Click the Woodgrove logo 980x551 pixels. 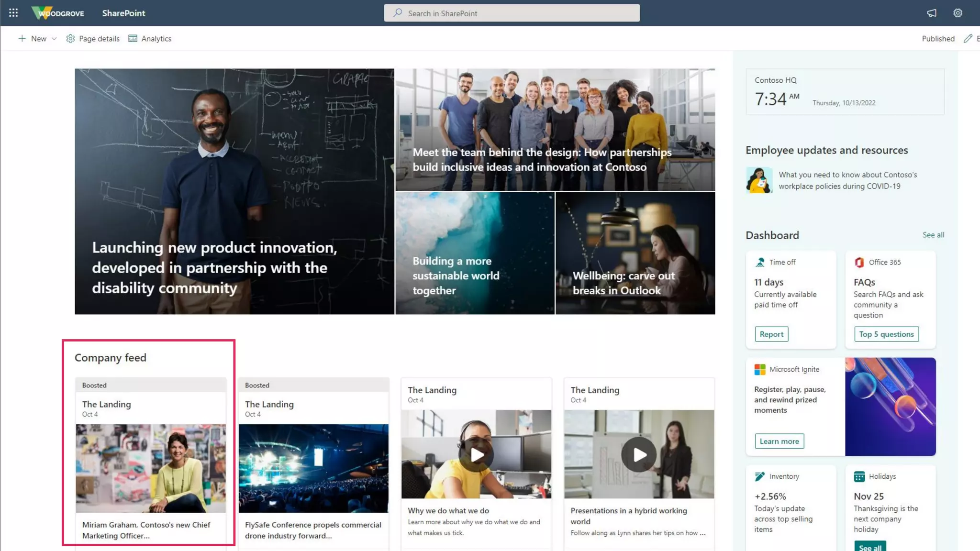pos(58,13)
